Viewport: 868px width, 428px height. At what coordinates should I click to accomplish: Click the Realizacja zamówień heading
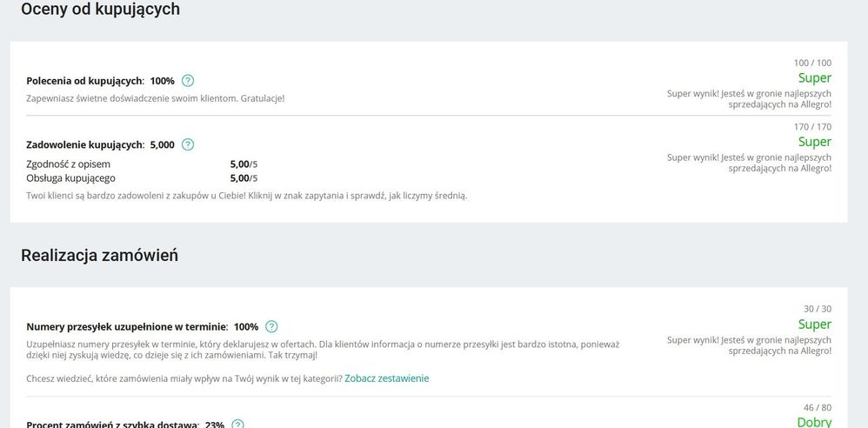[100, 255]
